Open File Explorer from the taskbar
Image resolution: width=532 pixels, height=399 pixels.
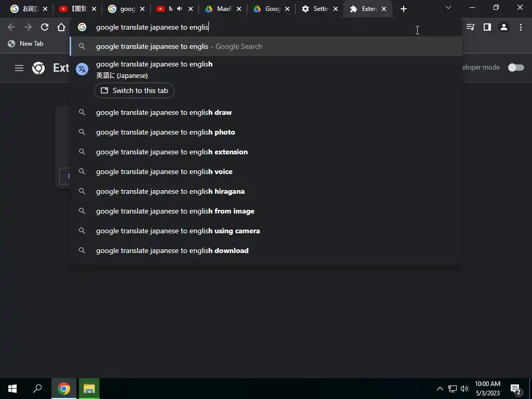(89, 389)
